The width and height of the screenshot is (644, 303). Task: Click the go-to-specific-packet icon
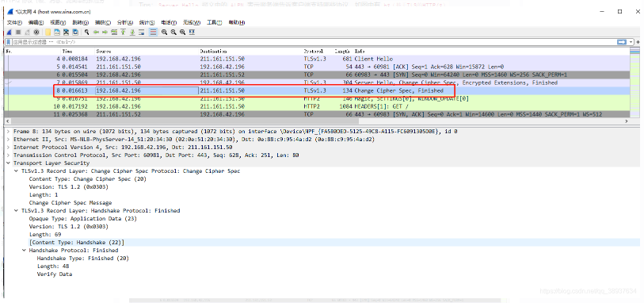(114, 32)
